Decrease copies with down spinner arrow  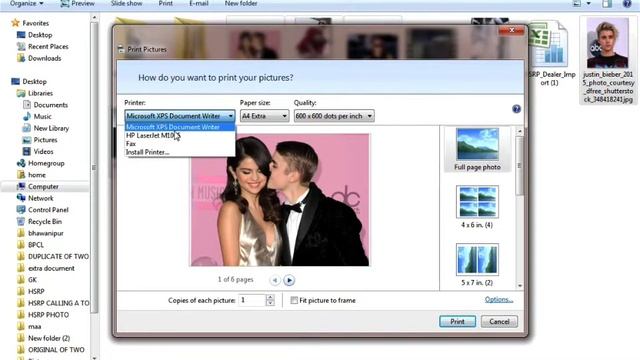[270, 303]
